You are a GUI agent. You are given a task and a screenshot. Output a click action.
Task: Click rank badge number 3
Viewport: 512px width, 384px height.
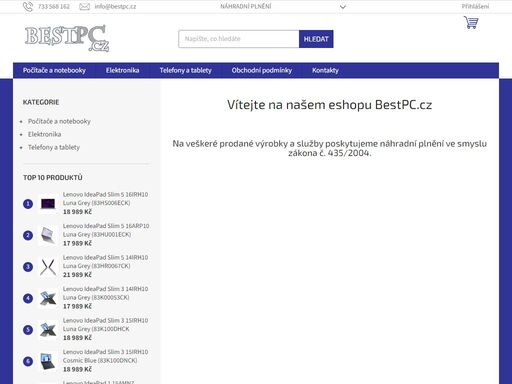coord(28,267)
